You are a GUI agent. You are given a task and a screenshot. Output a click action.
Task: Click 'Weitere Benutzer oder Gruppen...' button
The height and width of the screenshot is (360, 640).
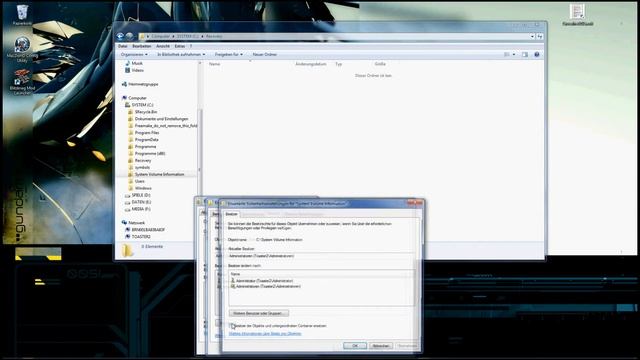pos(259,313)
